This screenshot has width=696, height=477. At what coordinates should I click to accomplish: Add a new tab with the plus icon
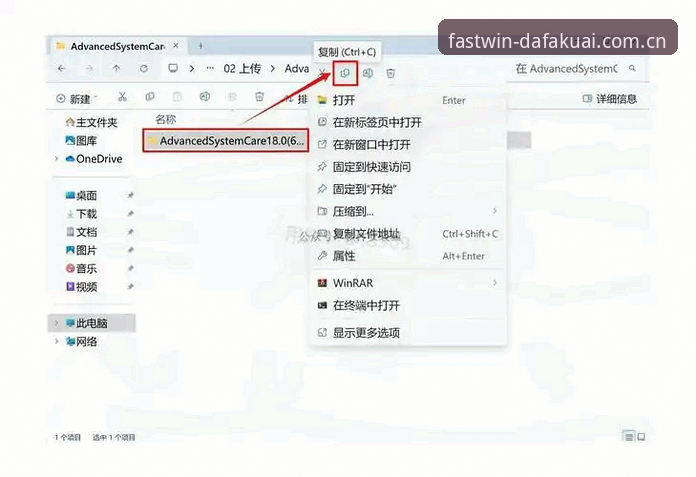click(x=201, y=46)
